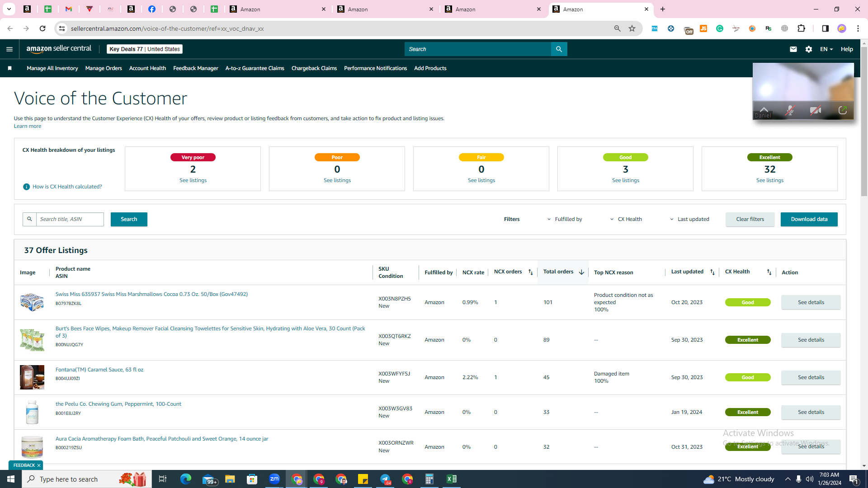Open the Seller Central hamburger menu
868x488 pixels.
9,49
